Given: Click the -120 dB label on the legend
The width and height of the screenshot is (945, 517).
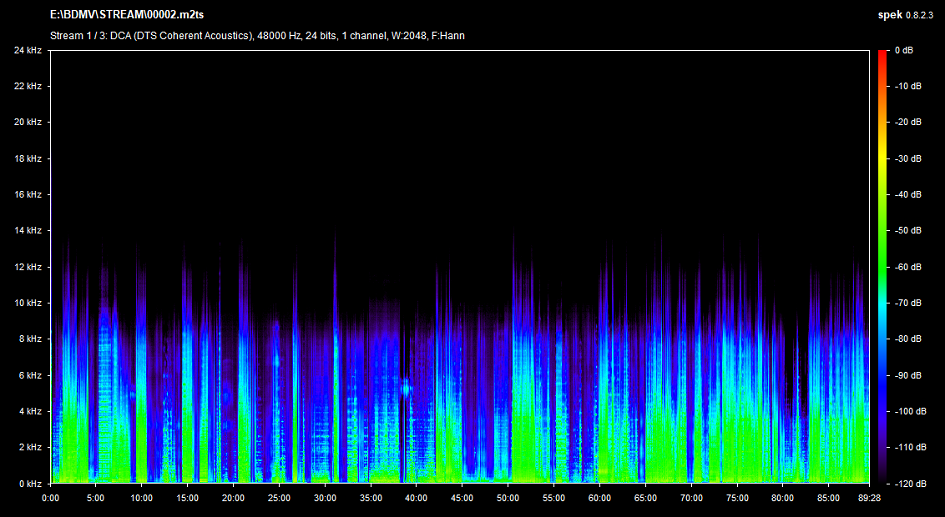Looking at the screenshot, I should pos(909,483).
